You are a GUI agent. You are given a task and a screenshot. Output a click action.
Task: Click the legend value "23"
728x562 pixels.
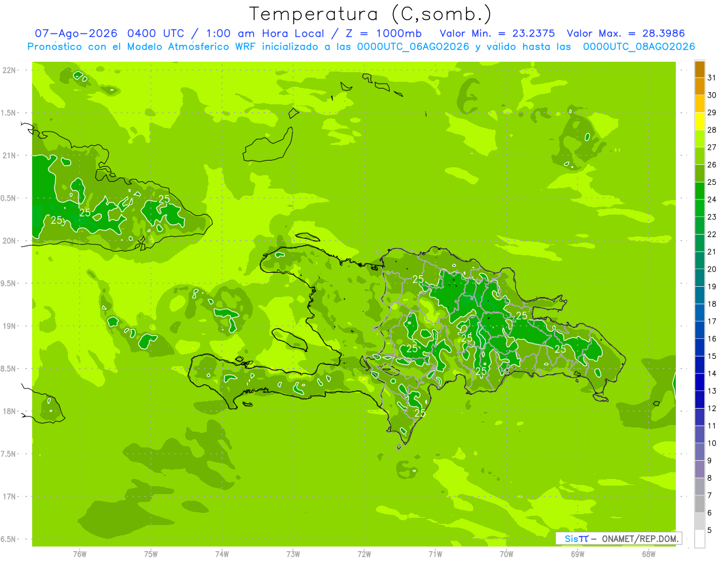click(712, 217)
